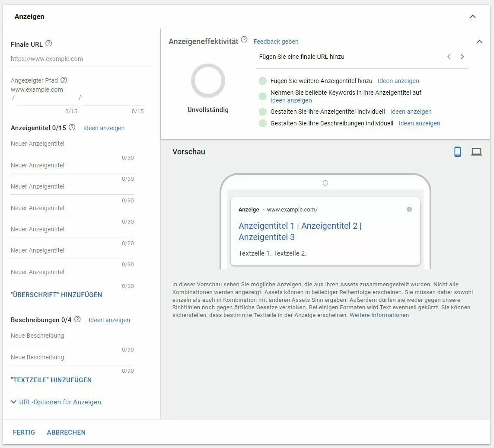
Task: Click the FERTIG button
Action: click(x=24, y=432)
